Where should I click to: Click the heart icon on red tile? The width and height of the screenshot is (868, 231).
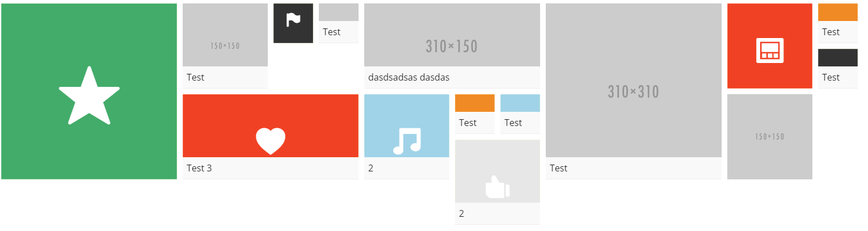click(271, 141)
